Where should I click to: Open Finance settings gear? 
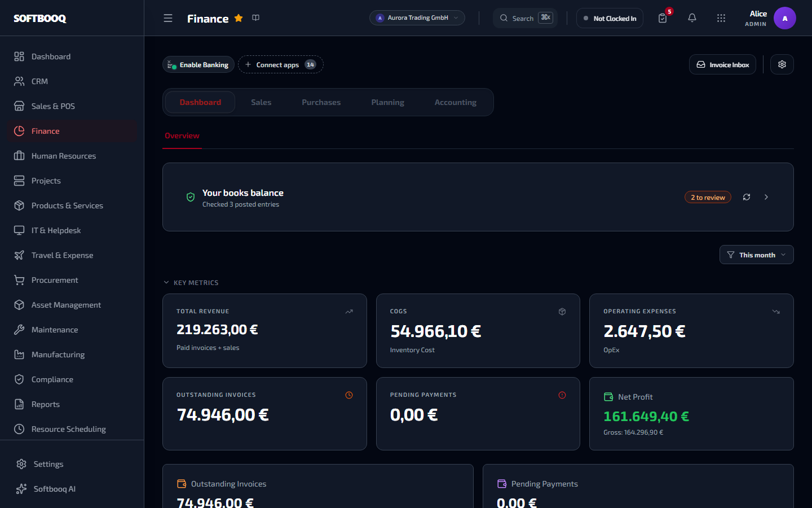[782, 64]
